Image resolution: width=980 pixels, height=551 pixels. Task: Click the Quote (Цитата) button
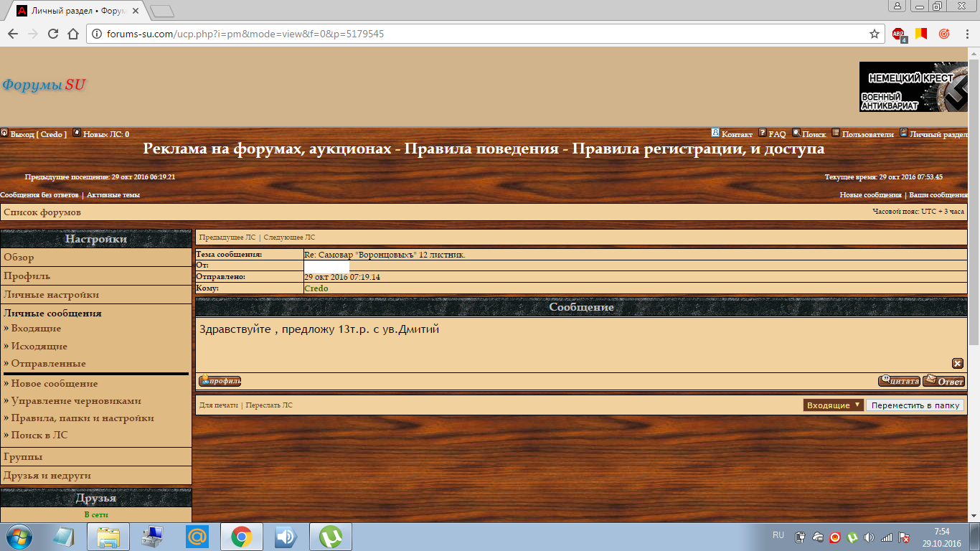899,381
